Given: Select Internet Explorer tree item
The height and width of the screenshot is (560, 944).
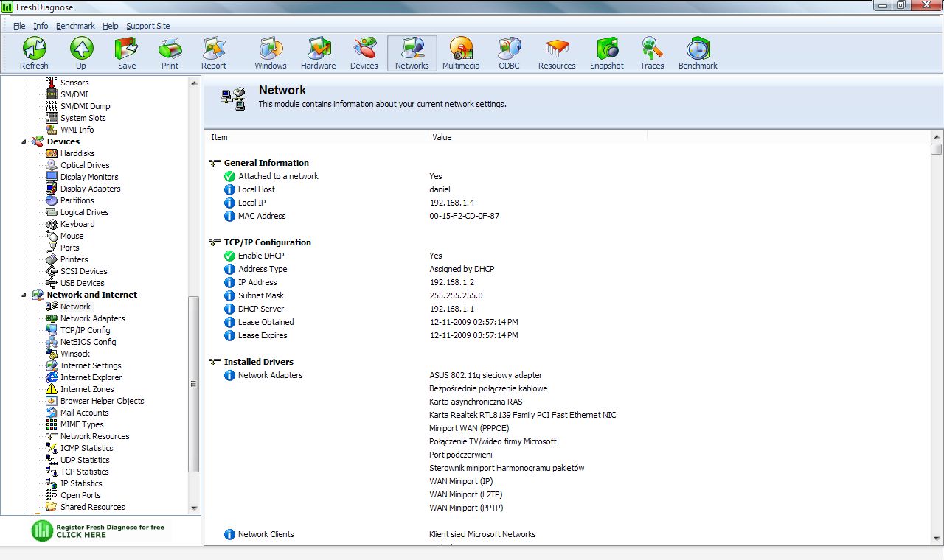Looking at the screenshot, I should pos(91,377).
